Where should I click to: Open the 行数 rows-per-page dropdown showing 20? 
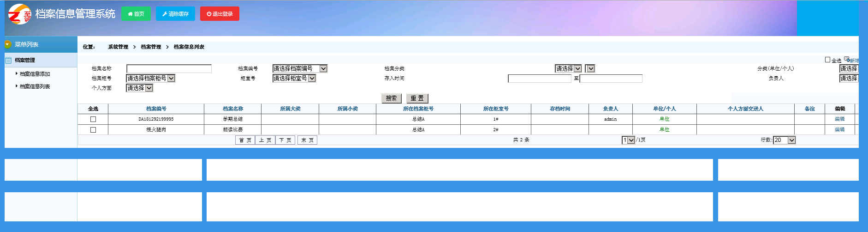(785, 140)
